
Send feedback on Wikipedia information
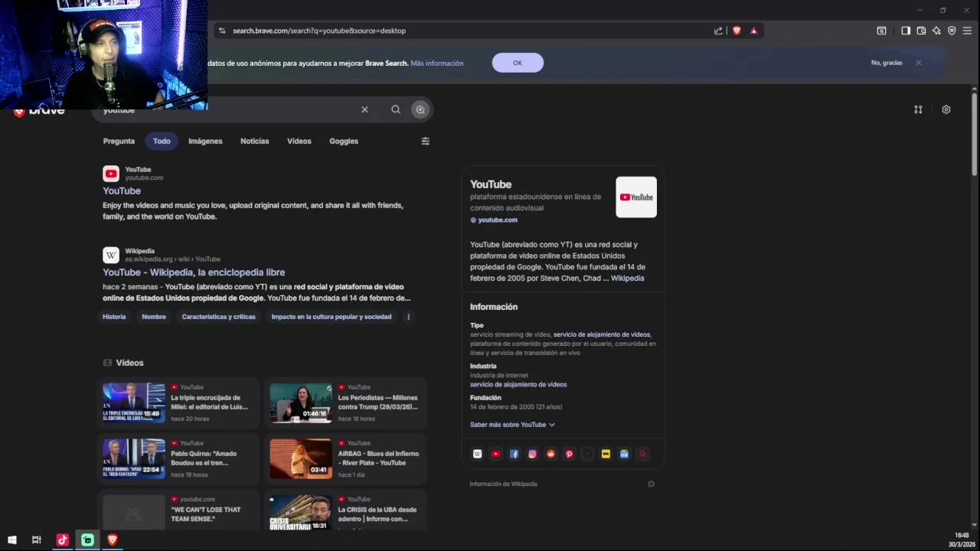click(x=651, y=484)
